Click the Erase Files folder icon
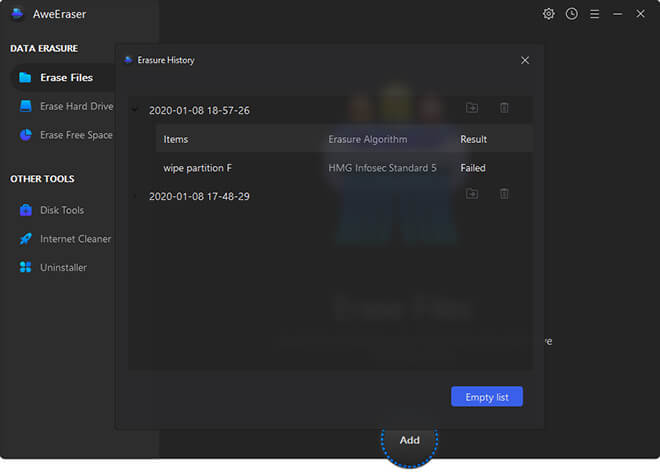Image resolution: width=660 pixels, height=473 pixels. (25, 77)
